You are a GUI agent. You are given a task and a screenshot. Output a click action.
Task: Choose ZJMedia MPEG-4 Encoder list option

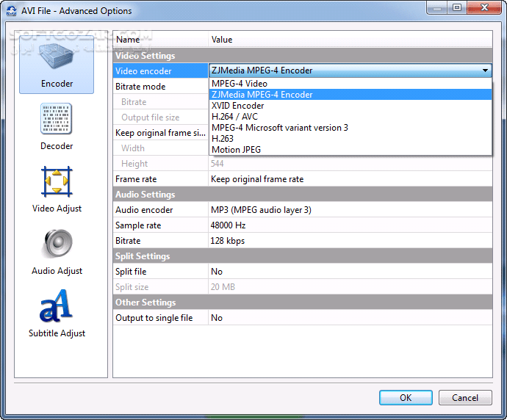[x=350, y=95]
